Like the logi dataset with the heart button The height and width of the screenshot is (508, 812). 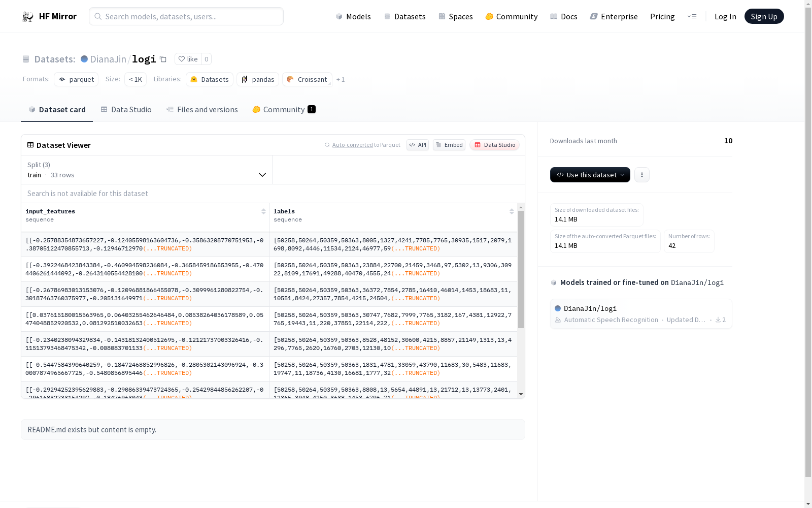click(188, 59)
